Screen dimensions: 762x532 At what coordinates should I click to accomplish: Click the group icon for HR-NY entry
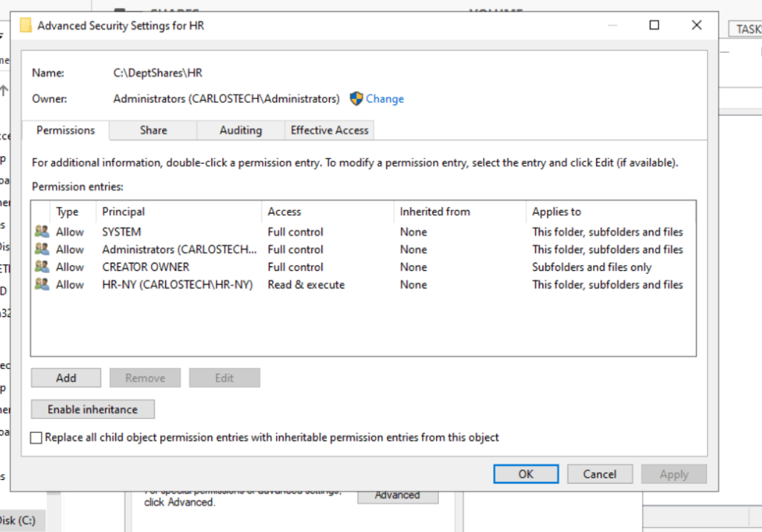(x=42, y=284)
